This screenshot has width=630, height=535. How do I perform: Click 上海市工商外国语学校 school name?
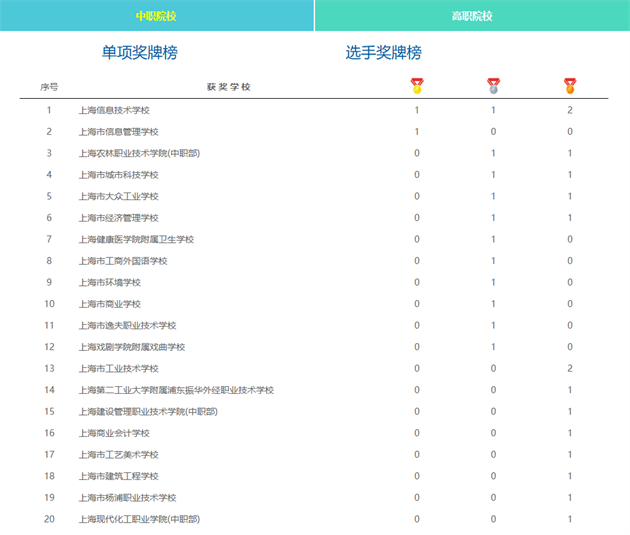[122, 261]
